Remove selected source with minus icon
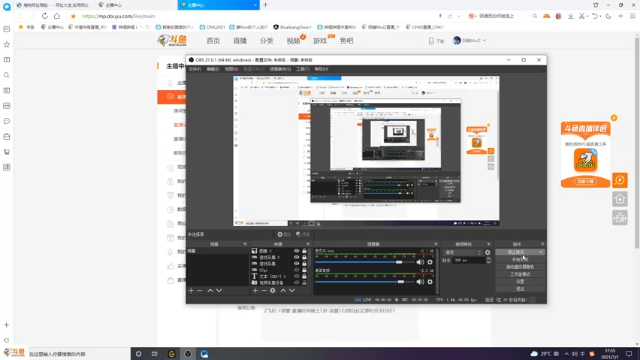Image resolution: width=640 pixels, height=360 pixels. pyautogui.click(x=264, y=291)
